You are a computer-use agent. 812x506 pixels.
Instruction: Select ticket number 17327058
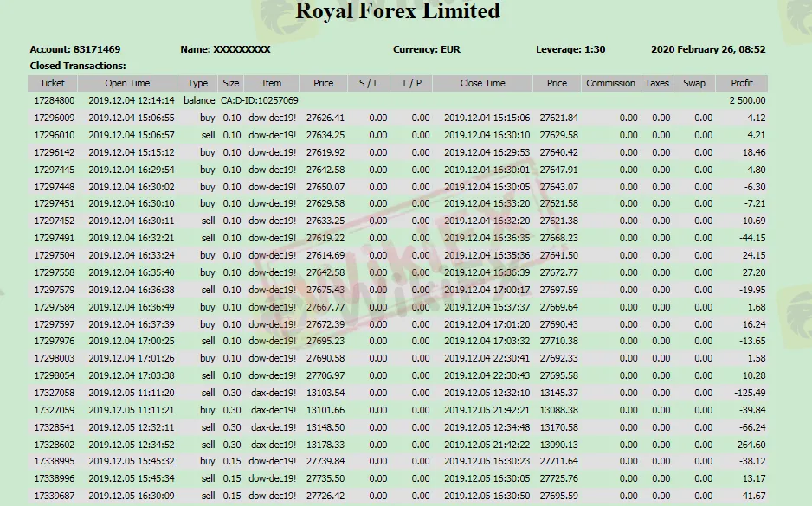[x=55, y=393]
